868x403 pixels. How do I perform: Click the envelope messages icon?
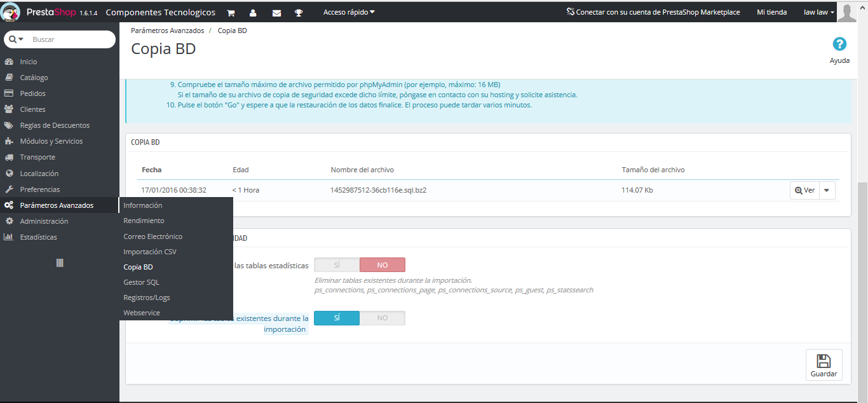tap(276, 13)
